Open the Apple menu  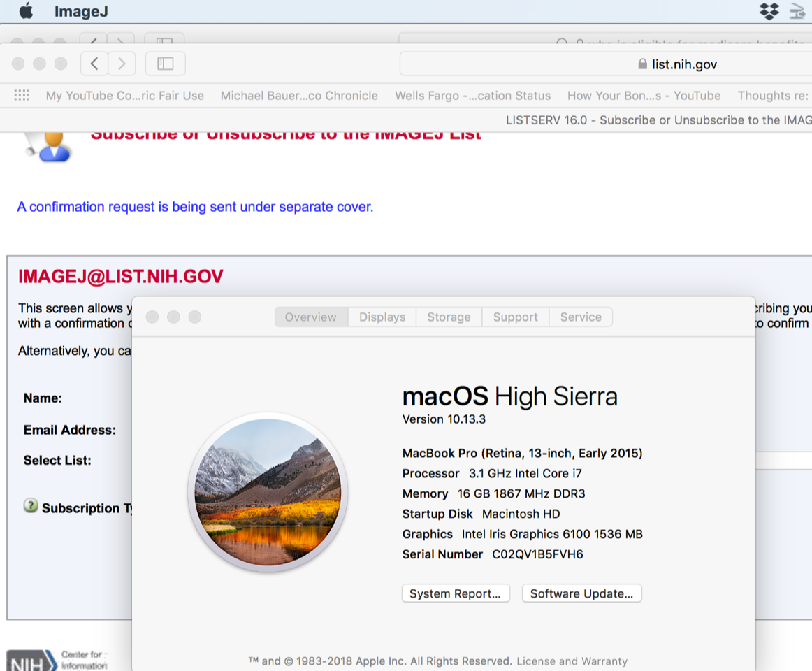pos(26,11)
